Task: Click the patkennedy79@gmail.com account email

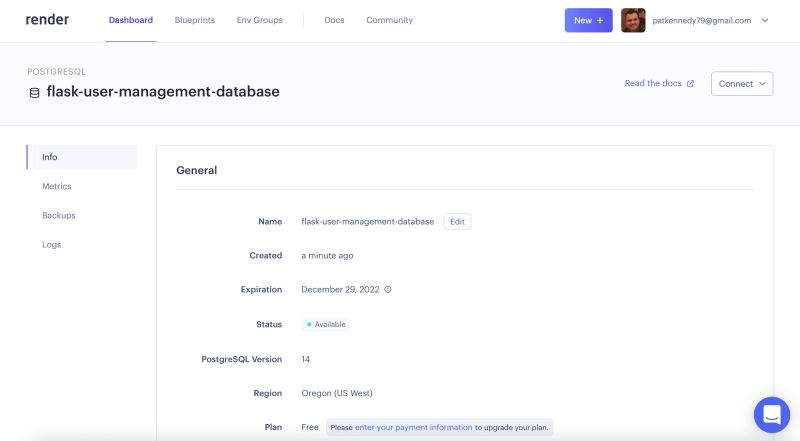Action: [x=702, y=20]
